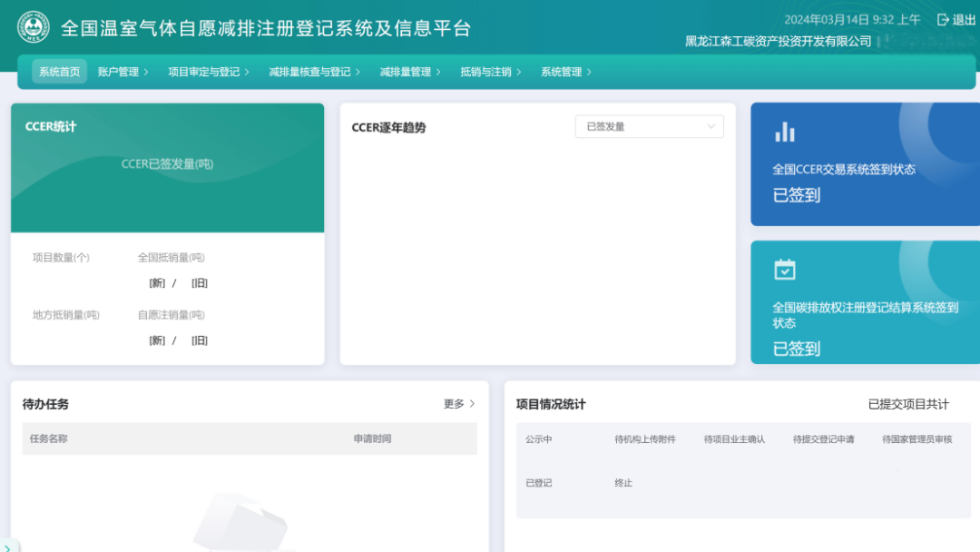The image size is (980, 552).
Task: Expand the chevron next to 账户管理
Action: tap(146, 72)
